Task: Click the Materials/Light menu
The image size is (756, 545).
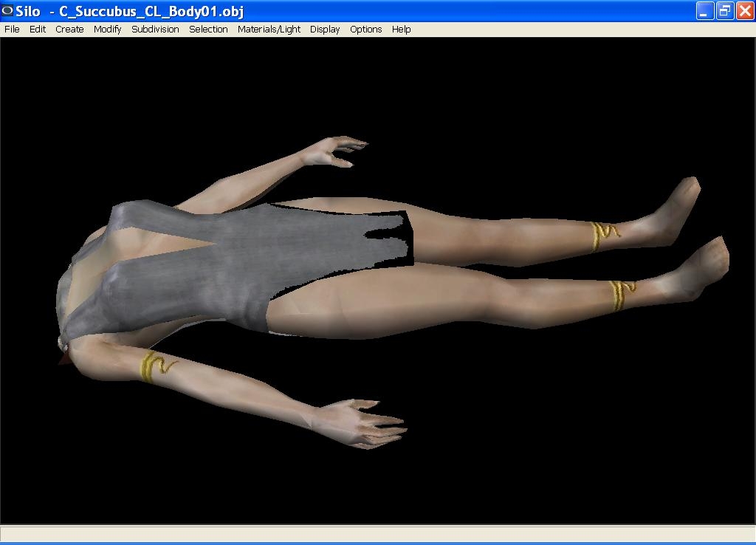Action: pos(269,30)
